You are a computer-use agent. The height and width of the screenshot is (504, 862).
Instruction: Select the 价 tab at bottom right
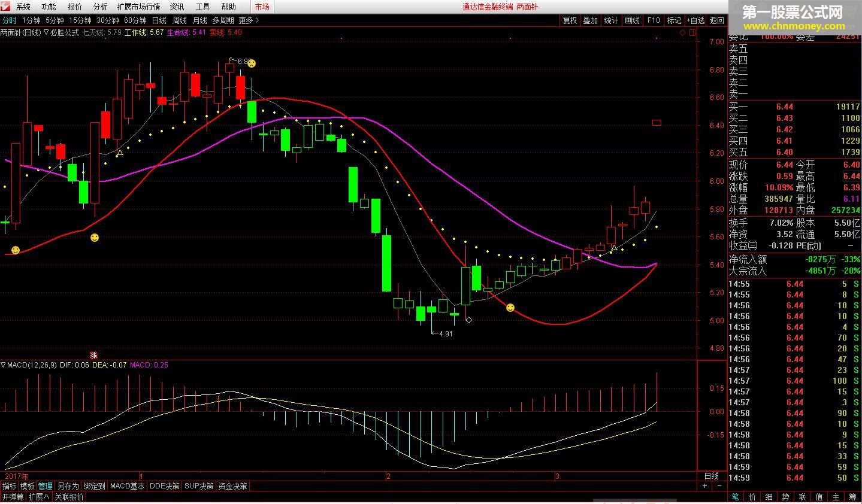752,497
